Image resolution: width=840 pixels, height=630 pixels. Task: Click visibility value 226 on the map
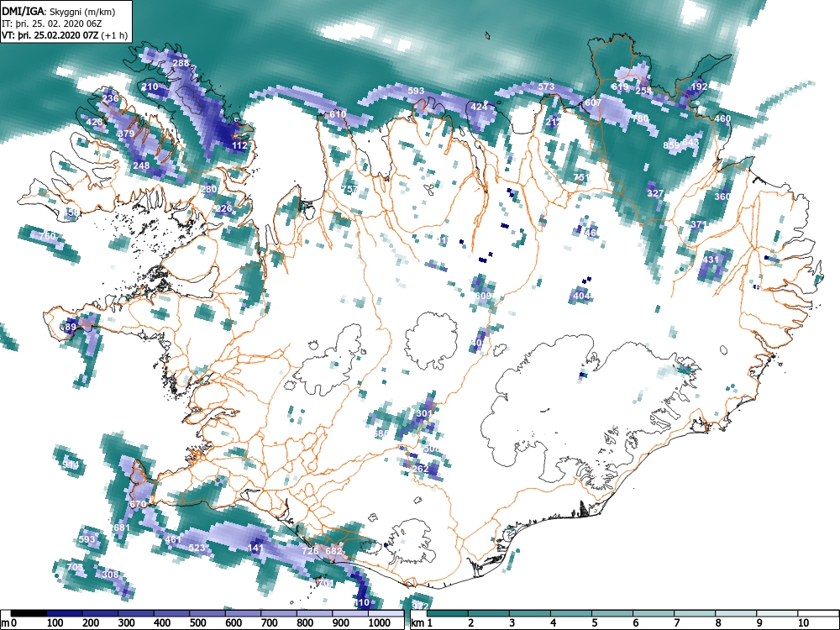(224, 209)
